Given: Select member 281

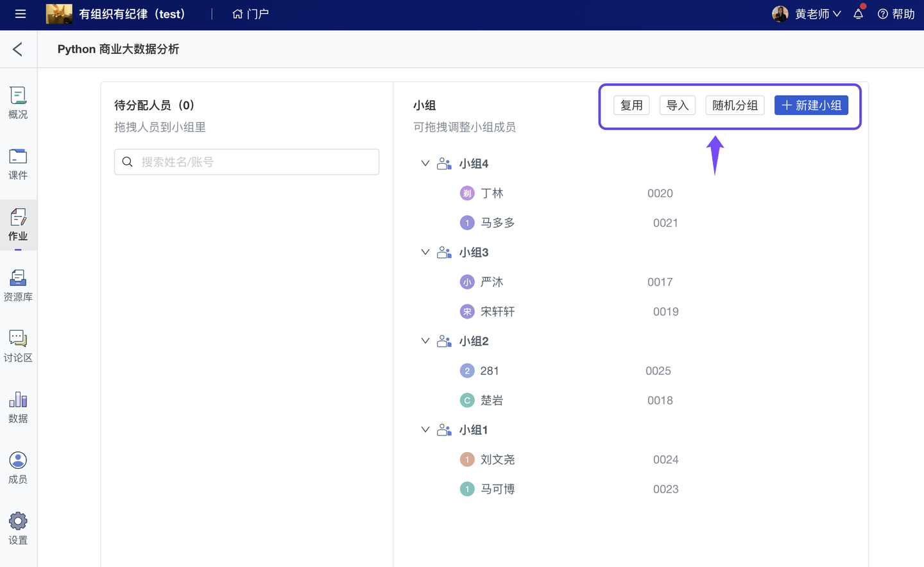Looking at the screenshot, I should tap(490, 371).
